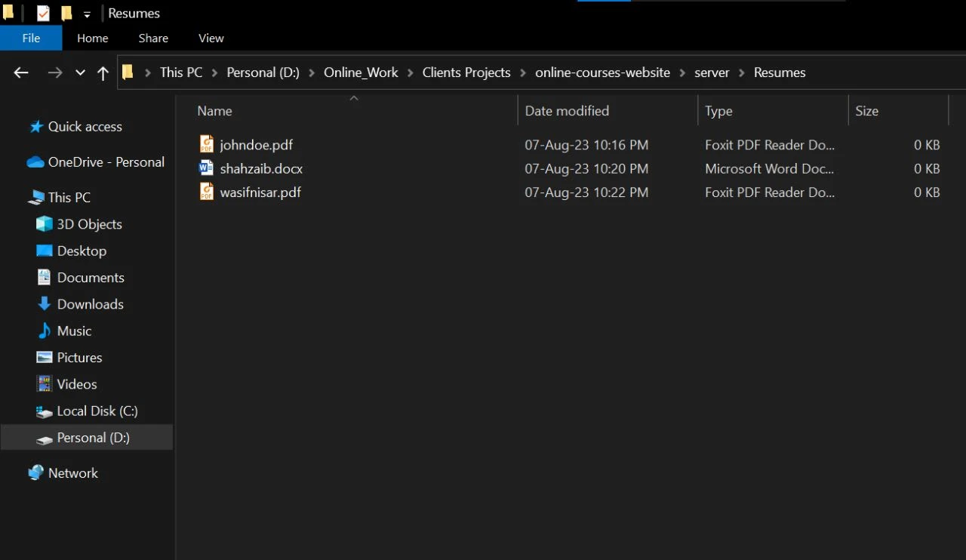Select This PC label in sidebar tree

(69, 198)
